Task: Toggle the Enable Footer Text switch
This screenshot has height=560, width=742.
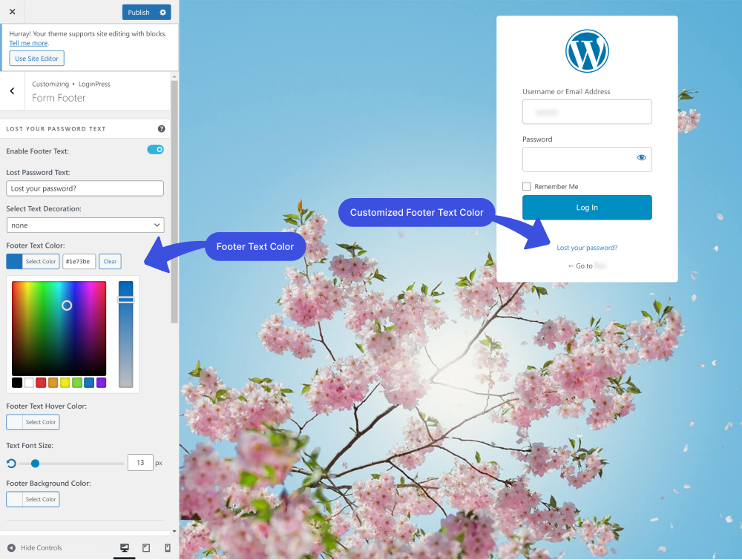Action: tap(156, 150)
